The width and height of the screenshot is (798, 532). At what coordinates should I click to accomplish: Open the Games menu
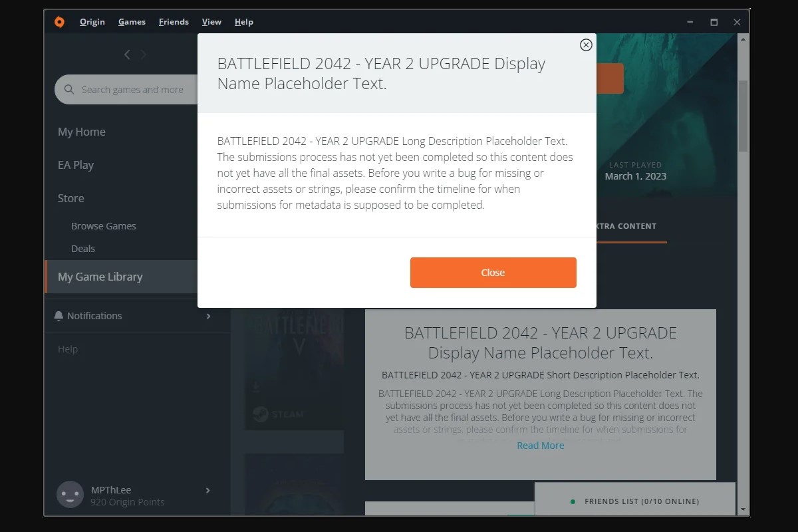pos(132,22)
